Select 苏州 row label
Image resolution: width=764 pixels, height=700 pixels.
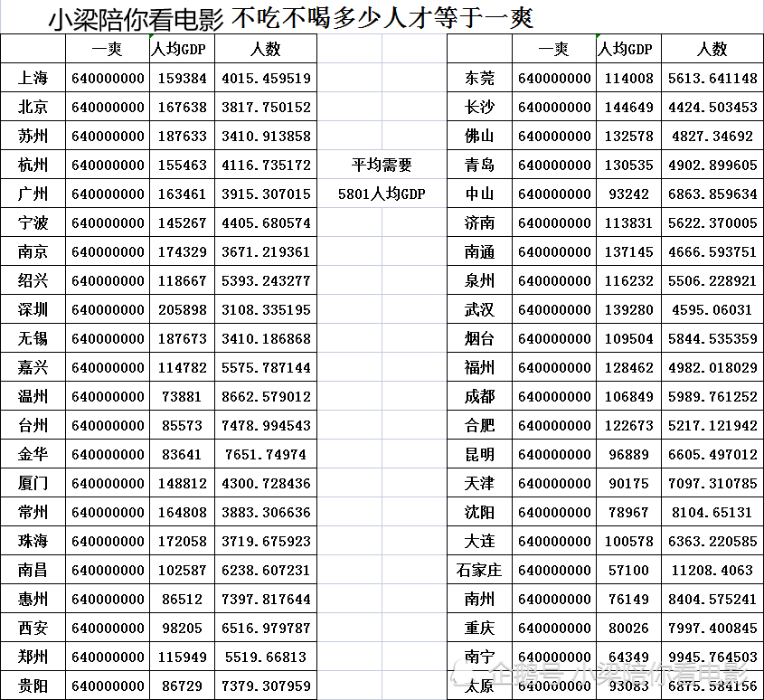pyautogui.click(x=33, y=136)
